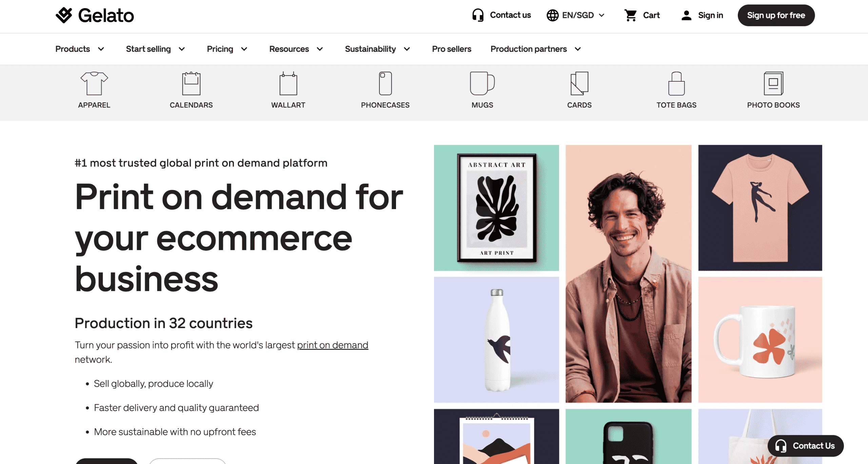Click the Gelato logo
Screen dimensions: 868x464
95,15
